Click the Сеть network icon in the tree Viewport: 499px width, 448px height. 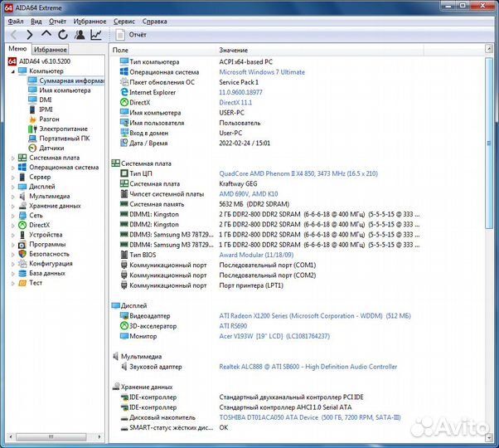tap(22, 216)
